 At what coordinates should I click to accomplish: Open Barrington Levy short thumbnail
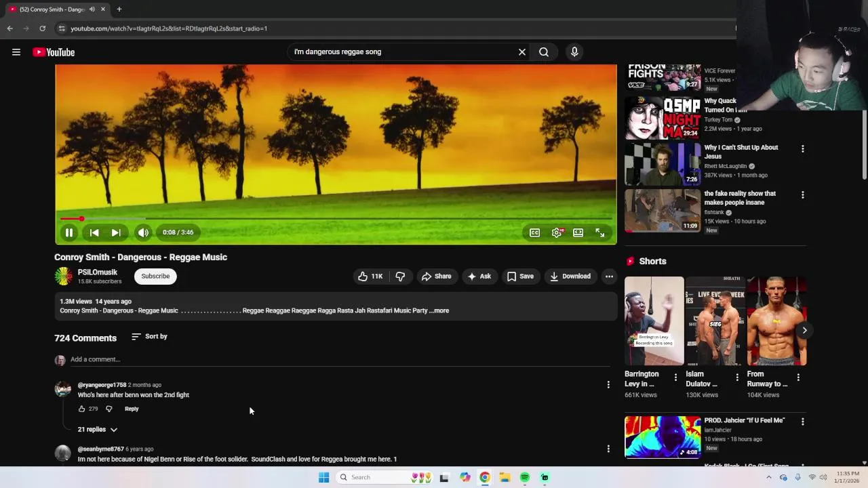coord(654,321)
